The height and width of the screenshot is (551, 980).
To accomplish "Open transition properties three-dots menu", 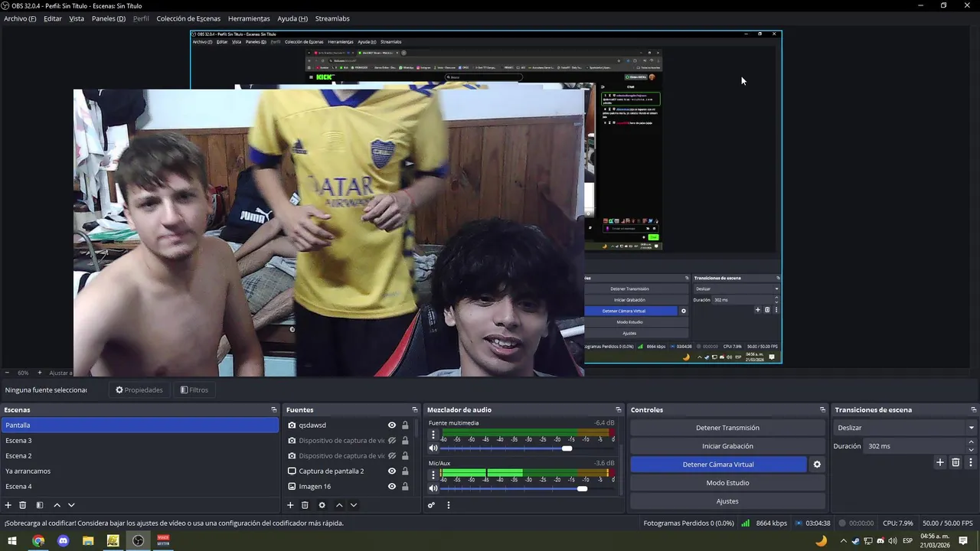I will [971, 462].
